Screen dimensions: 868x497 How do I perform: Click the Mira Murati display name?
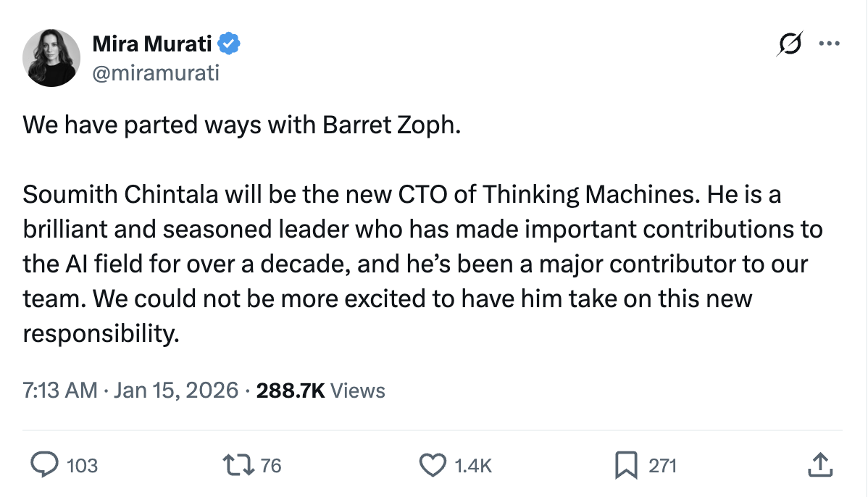pos(152,44)
